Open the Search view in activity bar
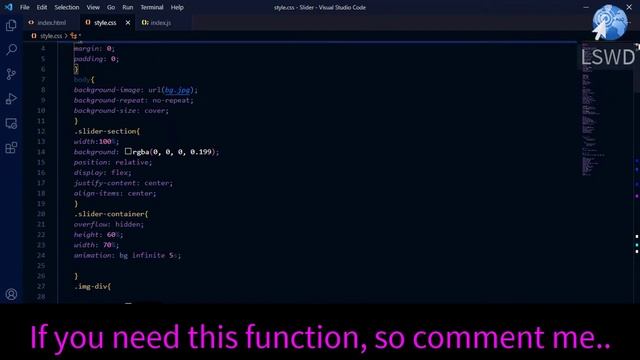This screenshot has height=360, width=640. point(11,50)
